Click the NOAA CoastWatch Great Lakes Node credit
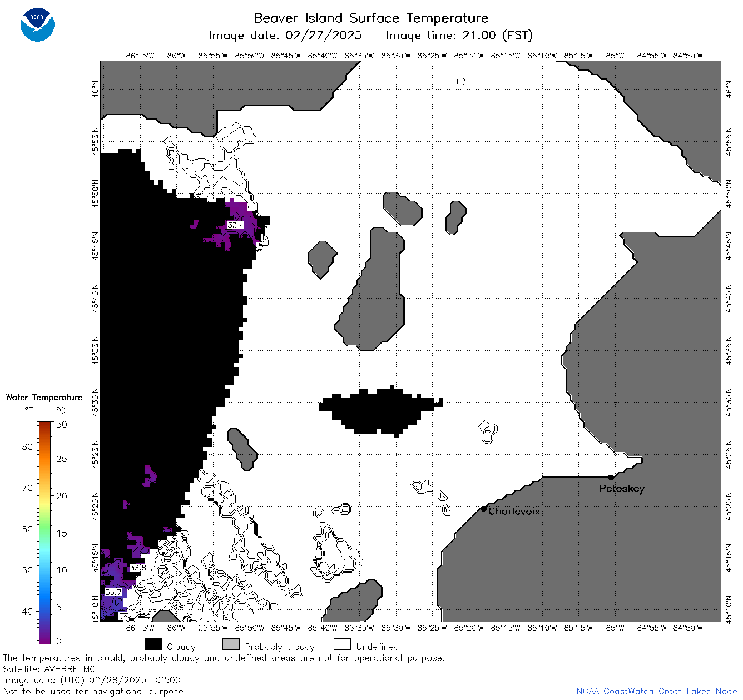The height and width of the screenshot is (700, 743). (x=657, y=691)
